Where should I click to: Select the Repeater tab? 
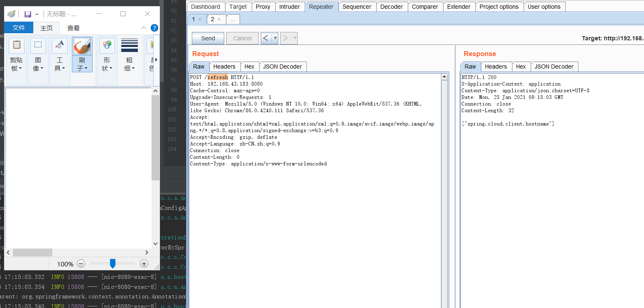[x=321, y=7]
